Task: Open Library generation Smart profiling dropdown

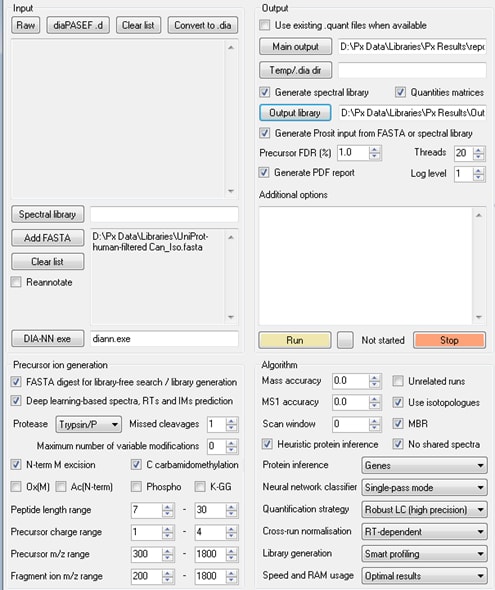Action: 424,554
